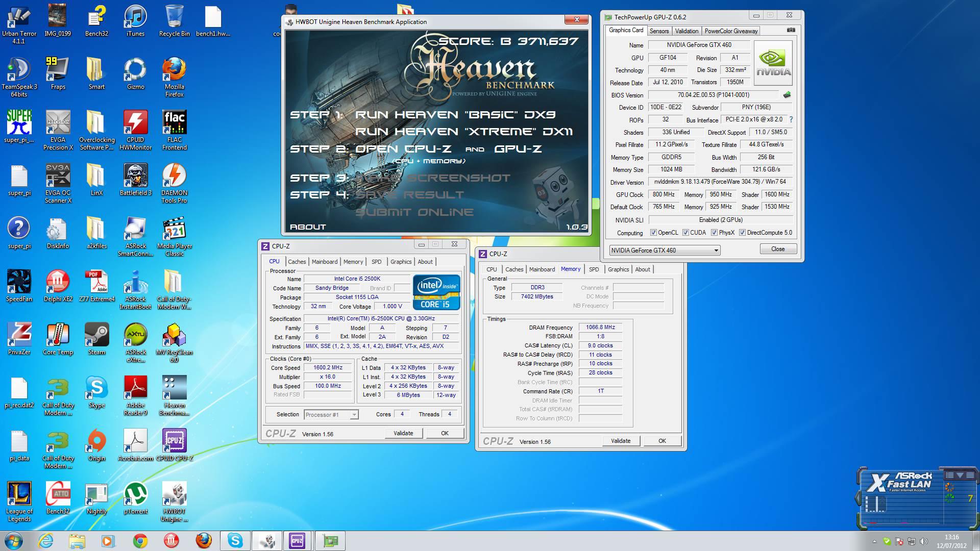Viewport: 980px width, 551px height.
Task: Open About tab in left CPU-Z window
Action: tap(425, 262)
